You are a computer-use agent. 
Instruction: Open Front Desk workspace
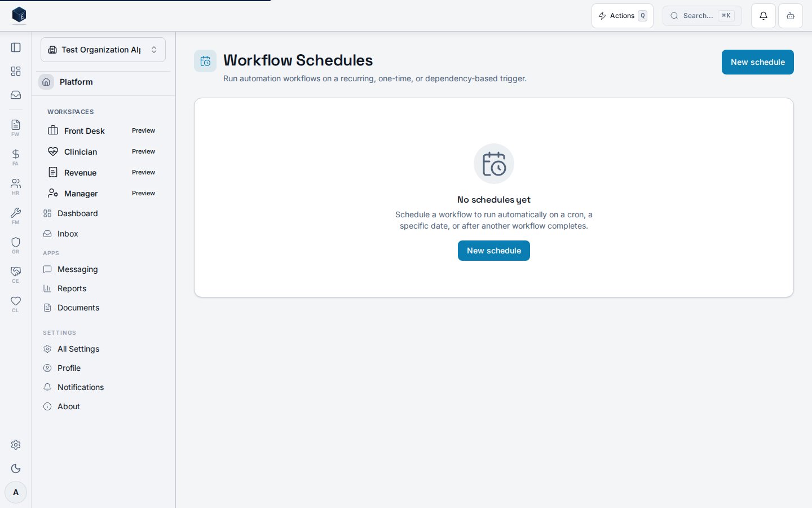(103, 131)
